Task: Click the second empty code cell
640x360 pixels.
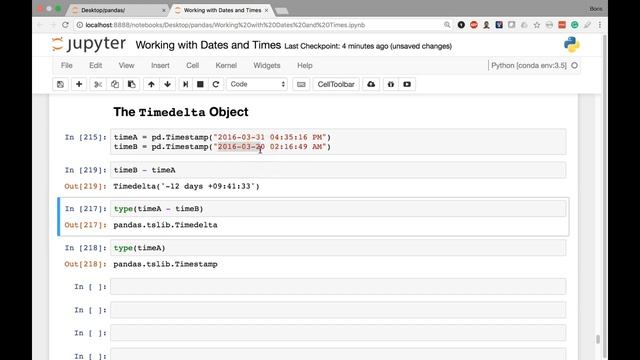Action: [338, 310]
